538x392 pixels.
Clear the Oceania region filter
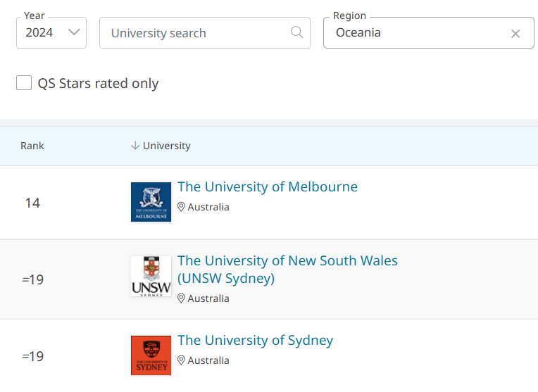click(515, 34)
